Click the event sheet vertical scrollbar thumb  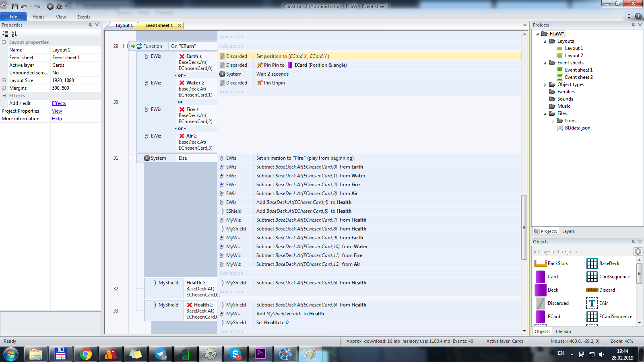click(x=524, y=227)
